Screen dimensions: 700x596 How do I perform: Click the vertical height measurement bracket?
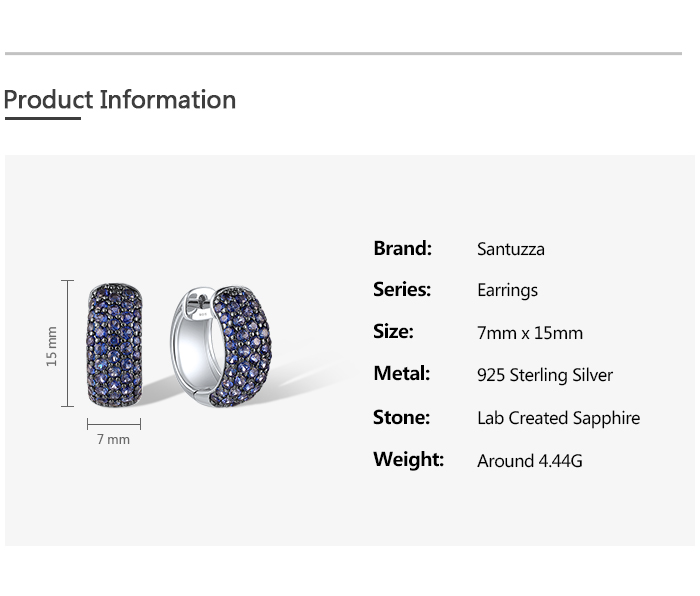(x=68, y=344)
